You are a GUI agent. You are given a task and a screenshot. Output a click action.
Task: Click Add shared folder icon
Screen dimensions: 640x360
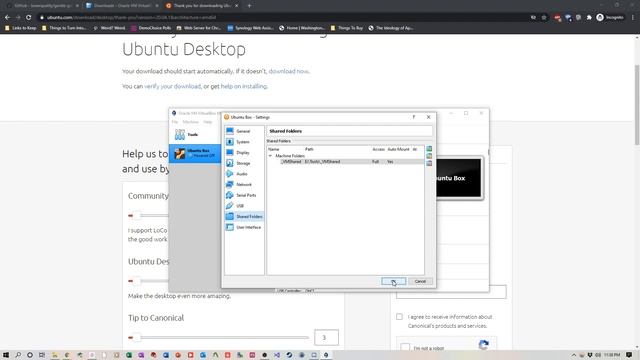coord(429,149)
